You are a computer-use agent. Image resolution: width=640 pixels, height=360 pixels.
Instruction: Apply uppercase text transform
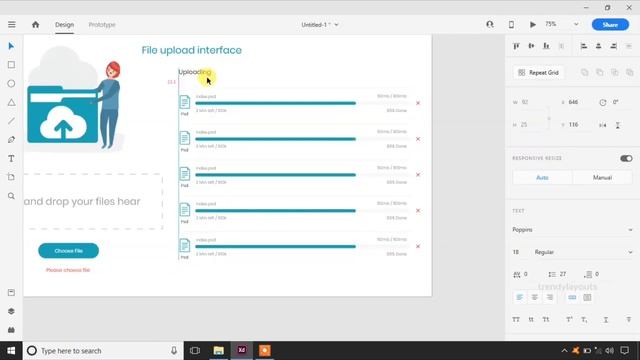pyautogui.click(x=516, y=319)
